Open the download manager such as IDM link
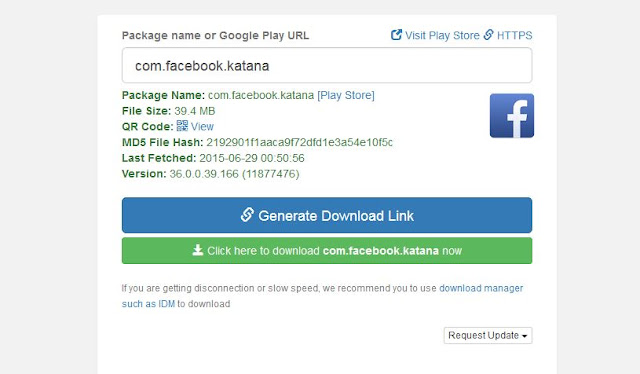The width and height of the screenshot is (640, 374). click(322, 296)
